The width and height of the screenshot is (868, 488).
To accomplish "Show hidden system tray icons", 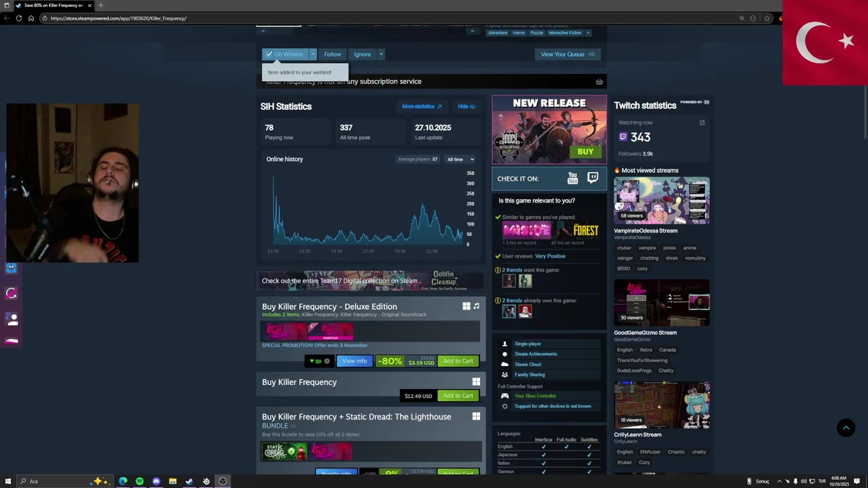I will tap(779, 481).
